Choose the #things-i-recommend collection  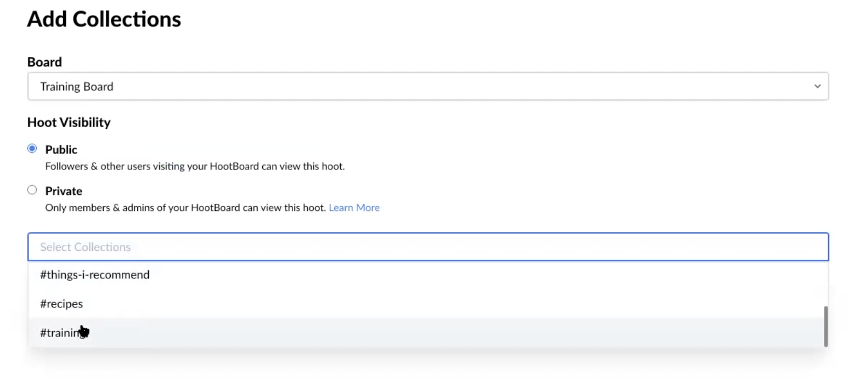[x=94, y=275]
